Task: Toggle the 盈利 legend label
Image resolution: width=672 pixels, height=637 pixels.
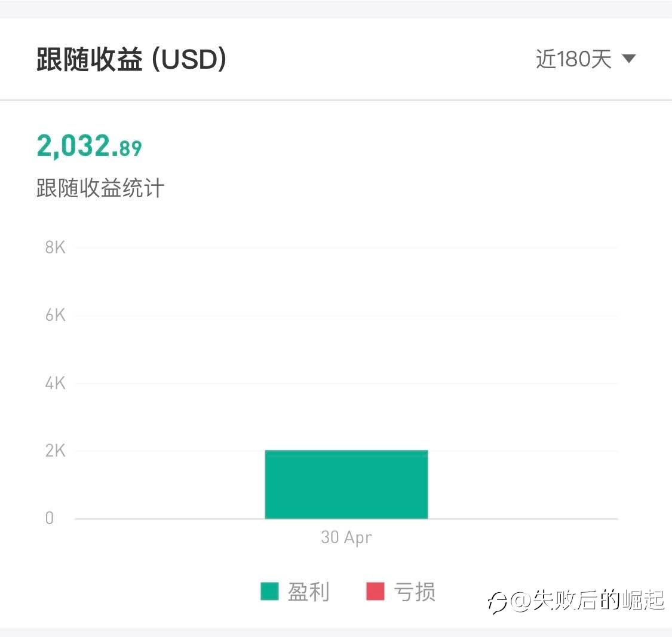Action: [x=308, y=592]
